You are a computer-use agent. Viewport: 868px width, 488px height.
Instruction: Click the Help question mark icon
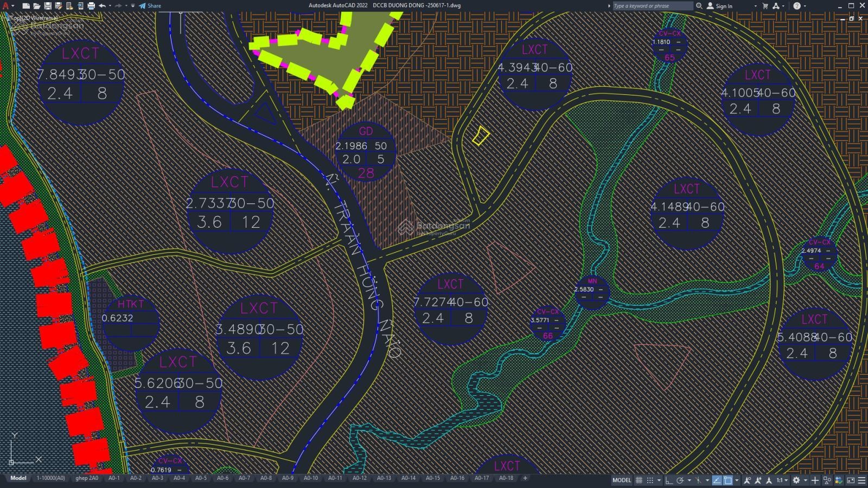point(796,6)
